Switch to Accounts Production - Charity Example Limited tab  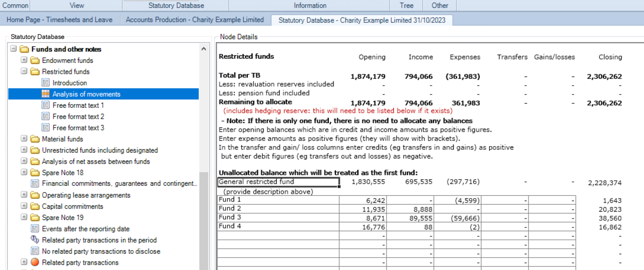click(x=195, y=20)
